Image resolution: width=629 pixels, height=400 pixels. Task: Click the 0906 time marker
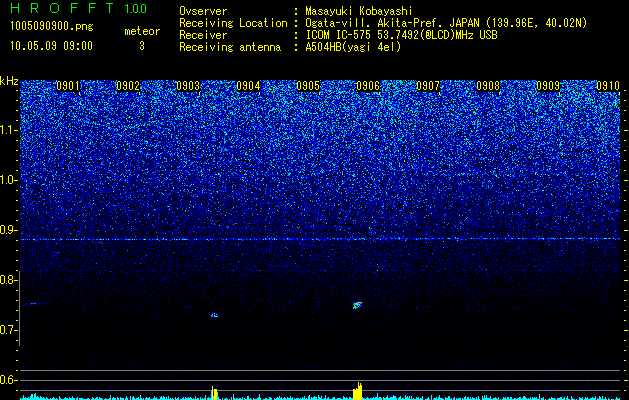(x=368, y=86)
